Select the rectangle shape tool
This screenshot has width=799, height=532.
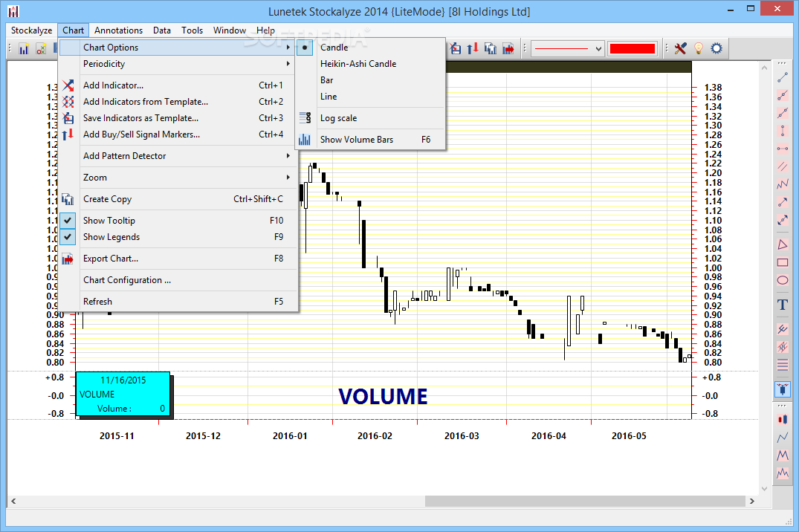tap(782, 262)
